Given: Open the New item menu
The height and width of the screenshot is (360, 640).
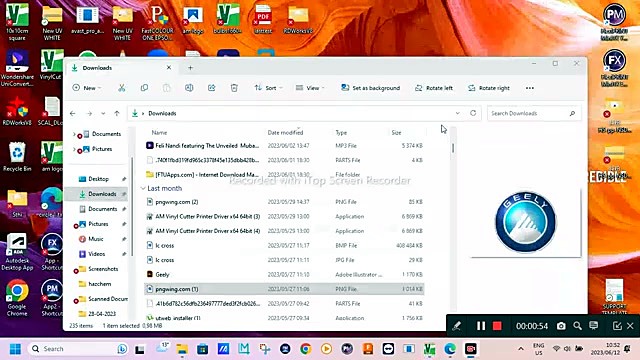Looking at the screenshot, I should click(87, 88).
